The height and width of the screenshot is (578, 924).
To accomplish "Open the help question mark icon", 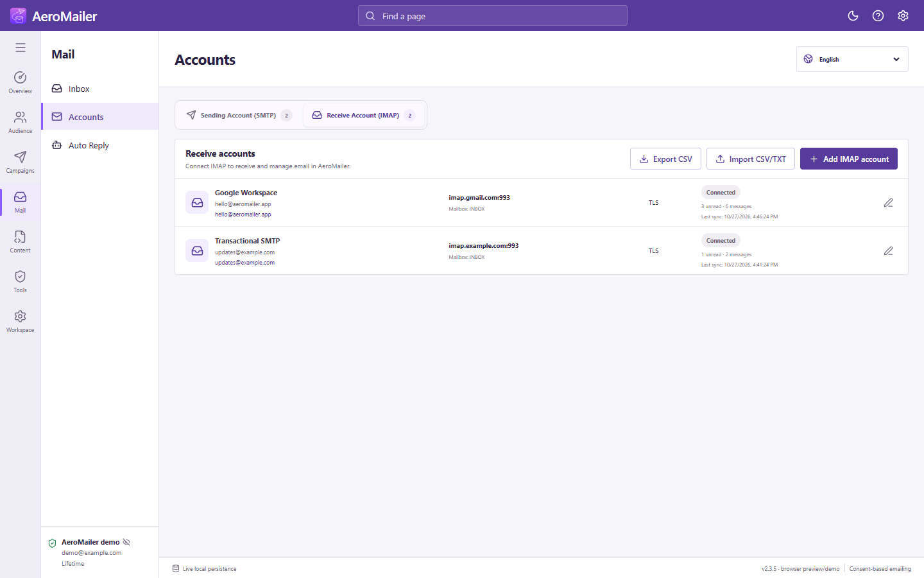I will pyautogui.click(x=878, y=16).
